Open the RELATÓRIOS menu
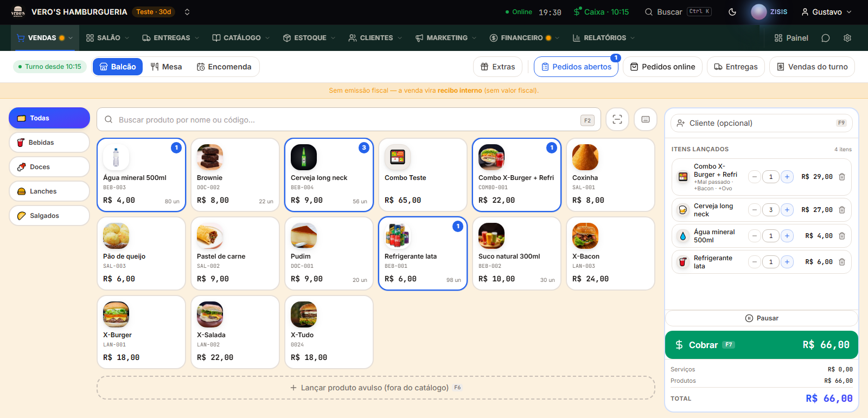This screenshot has height=418, width=868. point(604,38)
